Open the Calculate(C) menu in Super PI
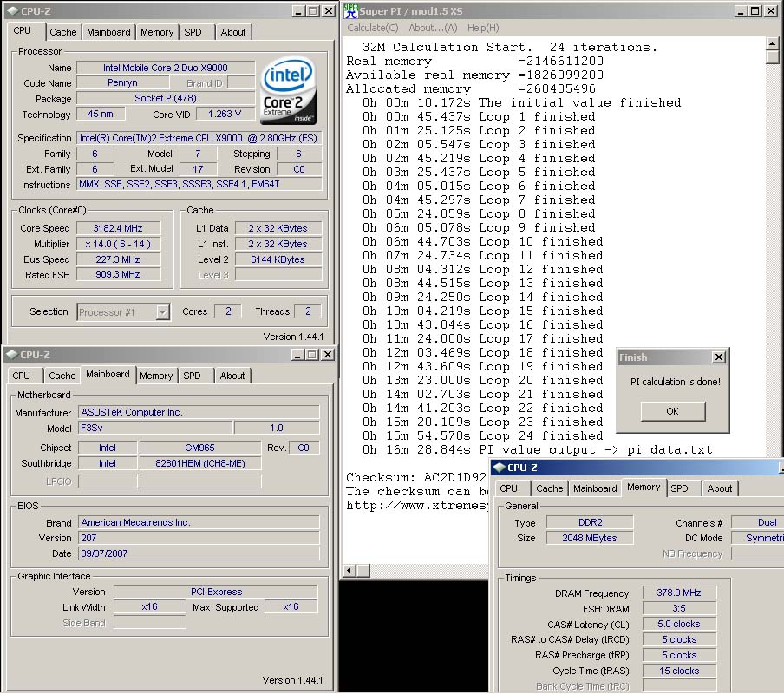 [373, 28]
